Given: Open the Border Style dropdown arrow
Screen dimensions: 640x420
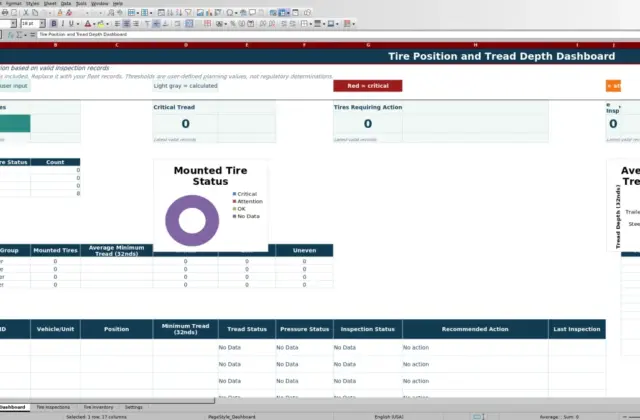Looking at the screenshot, I should click(x=324, y=24).
